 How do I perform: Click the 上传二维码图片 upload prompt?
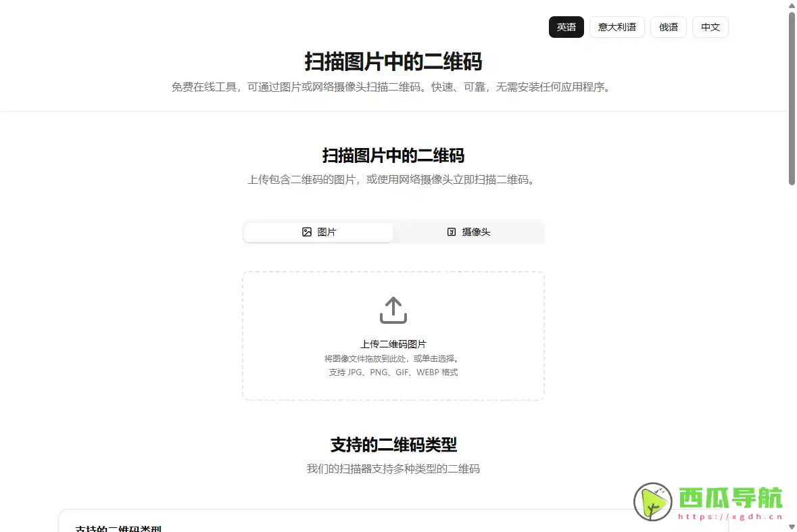tap(393, 343)
